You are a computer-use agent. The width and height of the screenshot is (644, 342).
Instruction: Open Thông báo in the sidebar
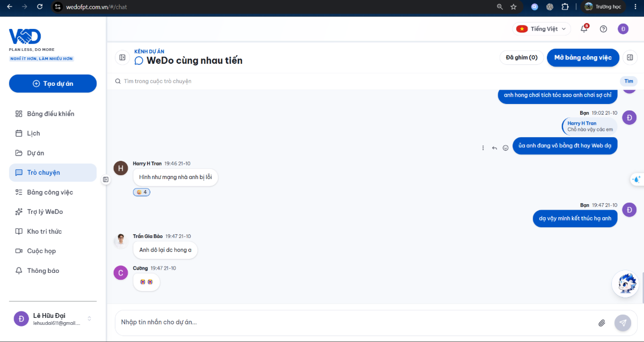coord(53,271)
